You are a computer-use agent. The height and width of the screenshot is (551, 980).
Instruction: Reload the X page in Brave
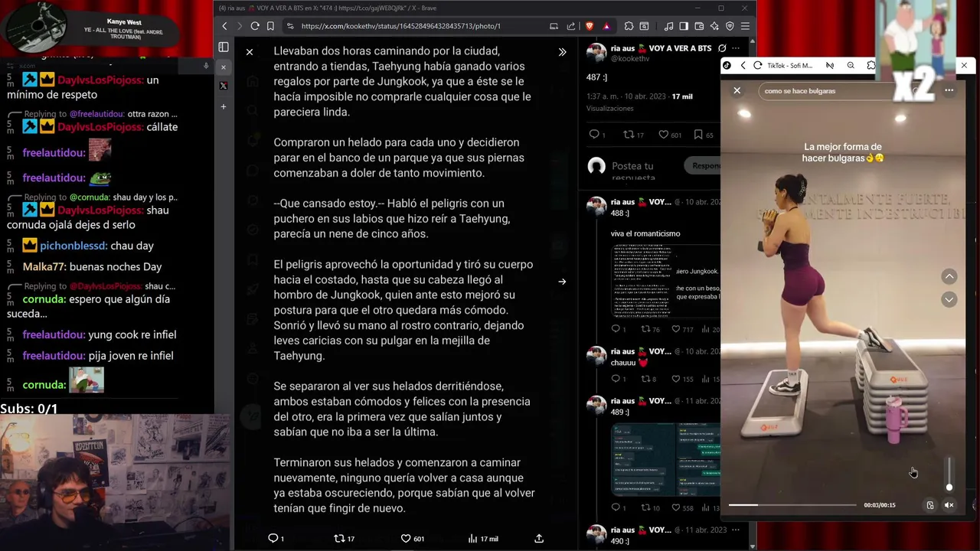tap(255, 26)
